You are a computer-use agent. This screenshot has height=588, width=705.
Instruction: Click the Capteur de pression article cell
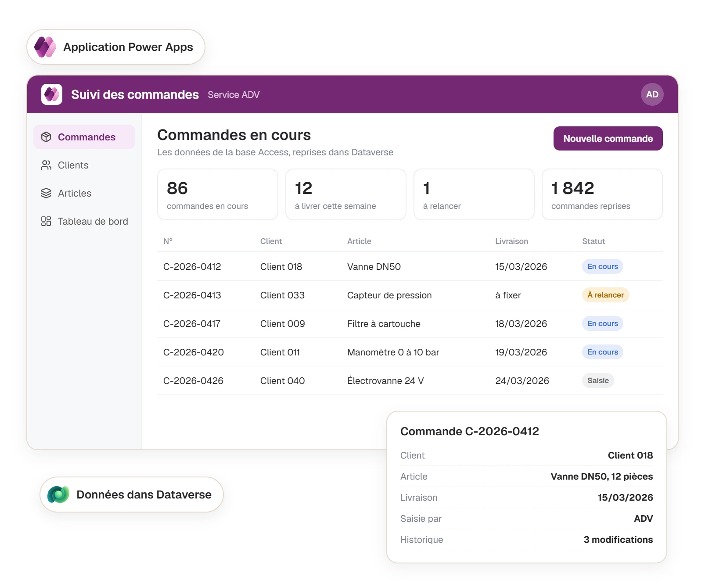[x=389, y=295]
